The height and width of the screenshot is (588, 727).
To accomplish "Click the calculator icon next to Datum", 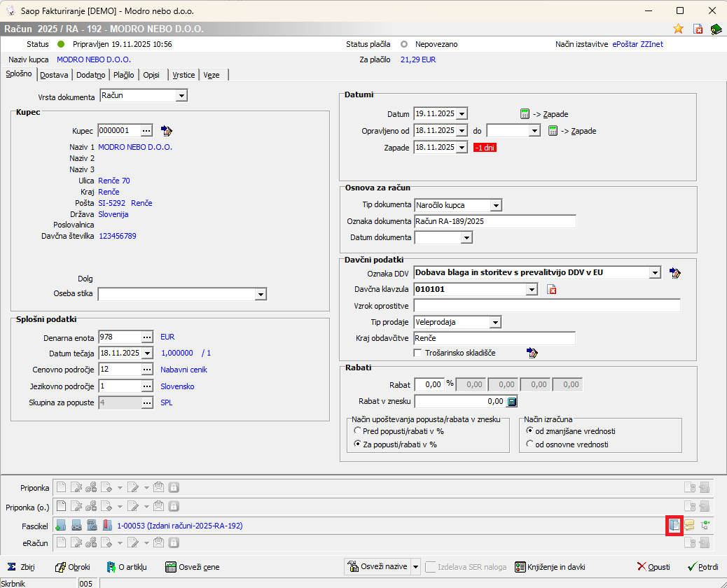I will point(525,113).
